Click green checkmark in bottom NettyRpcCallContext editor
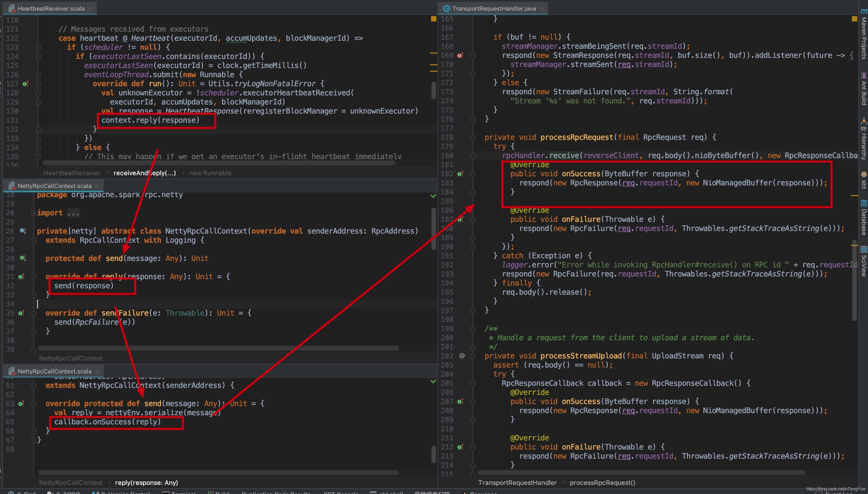 coord(433,381)
